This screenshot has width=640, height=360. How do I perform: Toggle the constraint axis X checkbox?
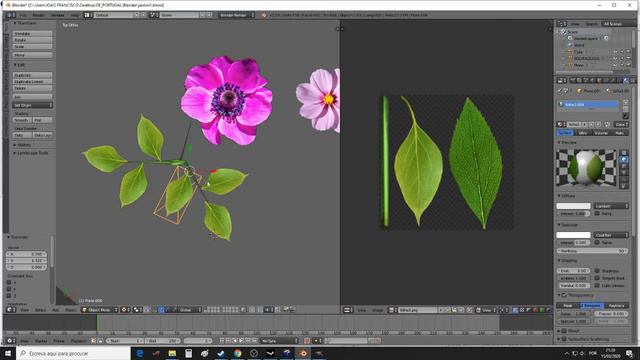coord(9,282)
